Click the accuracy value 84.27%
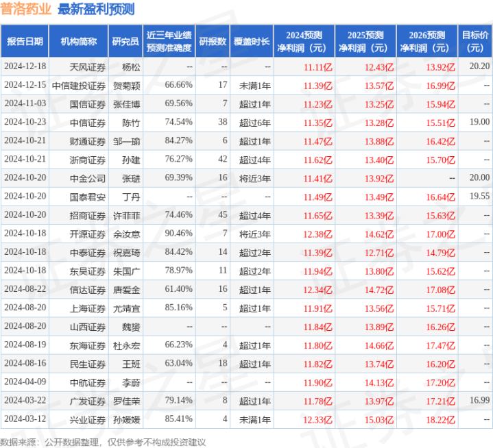Image resolution: width=493 pixels, height=448 pixels. (178, 140)
